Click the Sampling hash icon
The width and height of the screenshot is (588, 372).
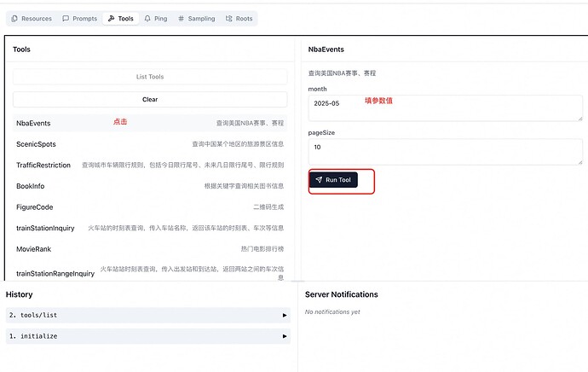tap(182, 19)
